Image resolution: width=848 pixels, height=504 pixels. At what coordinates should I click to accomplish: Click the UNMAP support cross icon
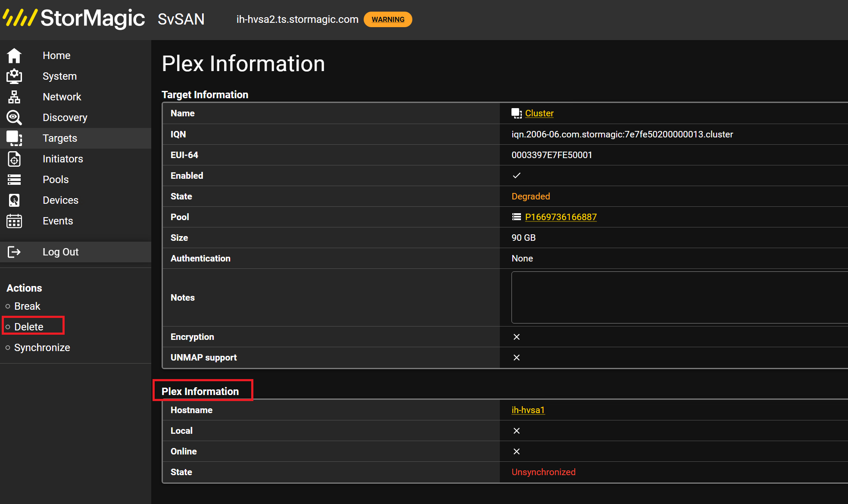click(x=517, y=358)
